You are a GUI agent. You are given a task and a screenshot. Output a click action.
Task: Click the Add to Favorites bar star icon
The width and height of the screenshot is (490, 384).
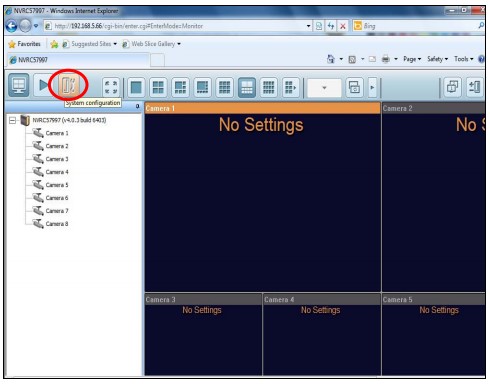tap(54, 44)
